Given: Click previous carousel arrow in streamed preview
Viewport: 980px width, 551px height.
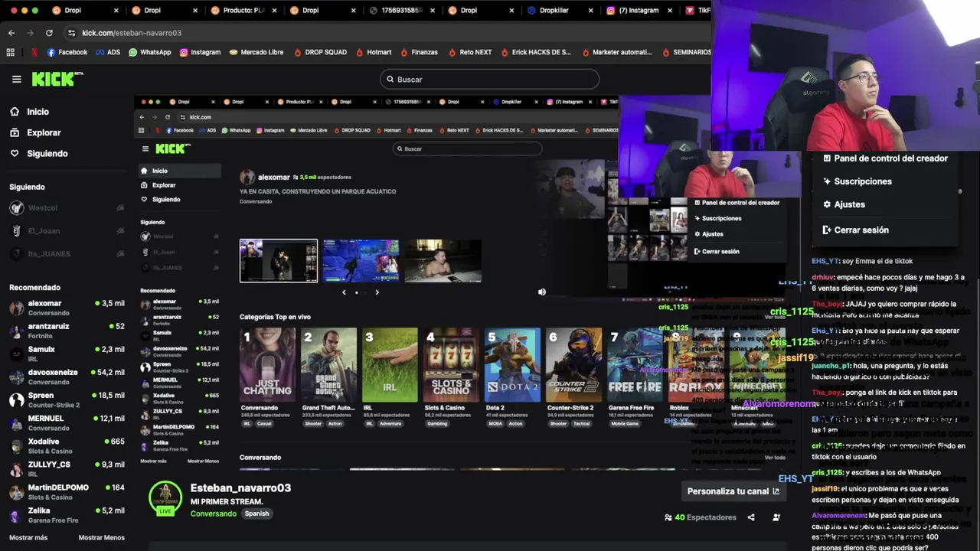Looking at the screenshot, I should (344, 292).
